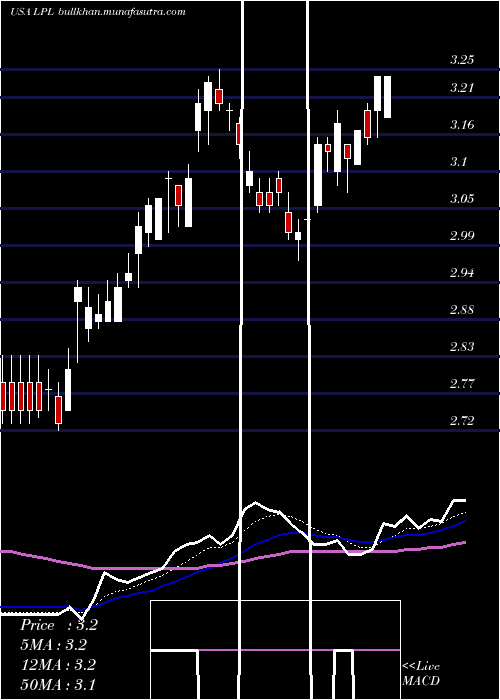Click the 2.77 price axis label
This screenshot has height=700, width=500.
(462, 384)
